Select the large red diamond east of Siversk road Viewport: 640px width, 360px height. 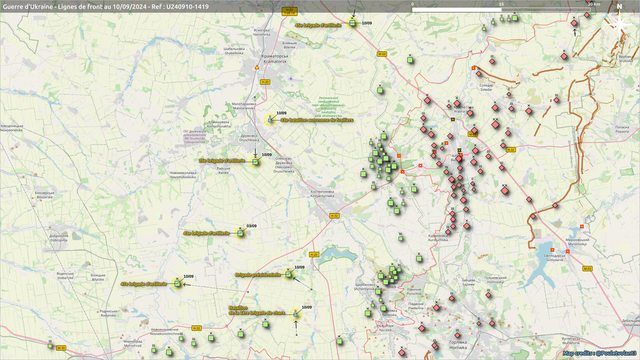pyautogui.click(x=496, y=124)
